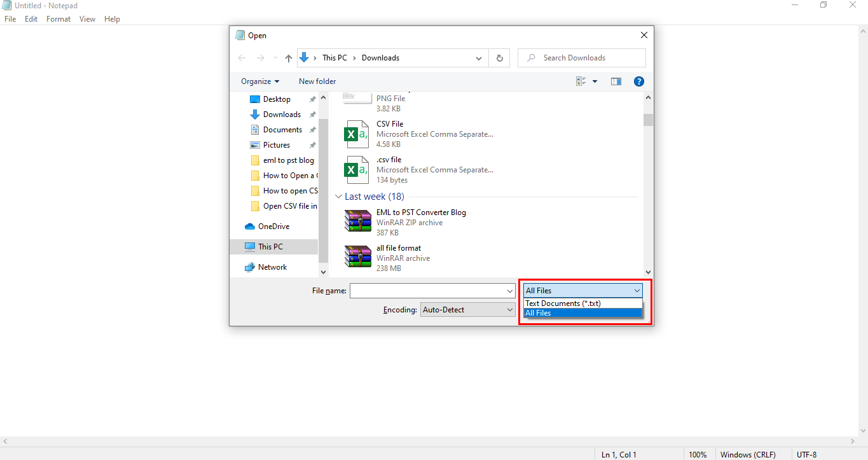Expand the address bar previous locations dropdown
868x460 pixels.
(479, 58)
